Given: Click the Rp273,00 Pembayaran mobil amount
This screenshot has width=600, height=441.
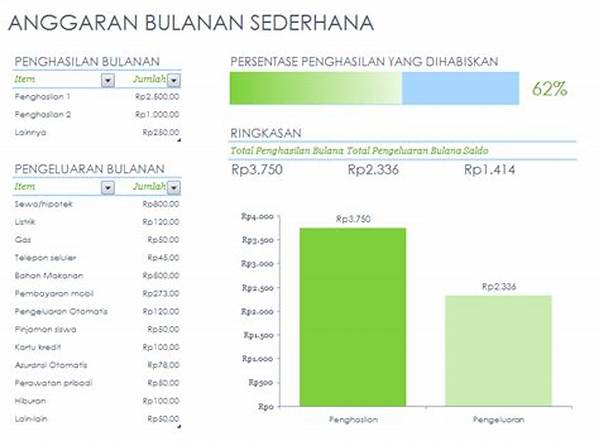Looking at the screenshot, I should [x=160, y=293].
